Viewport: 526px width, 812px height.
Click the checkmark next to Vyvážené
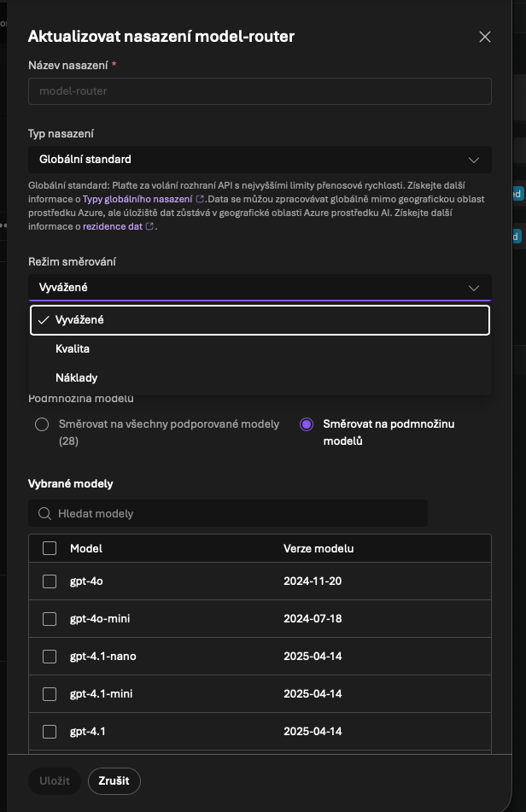click(x=44, y=320)
